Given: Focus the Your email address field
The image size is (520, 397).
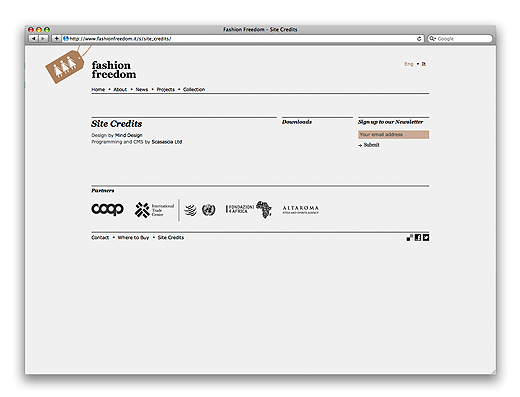Looking at the screenshot, I should [393, 134].
